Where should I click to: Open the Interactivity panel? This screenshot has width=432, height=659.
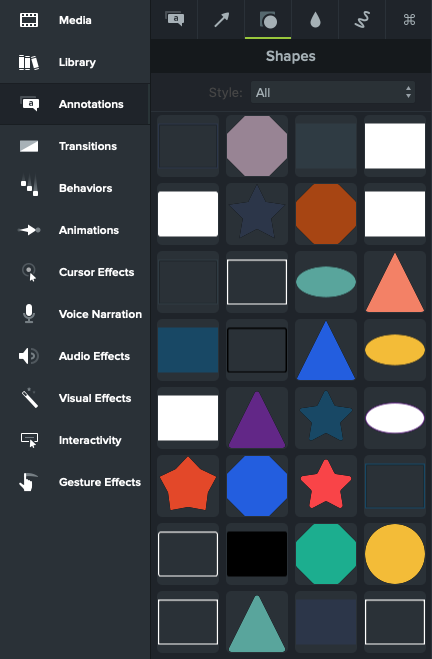click(75, 440)
